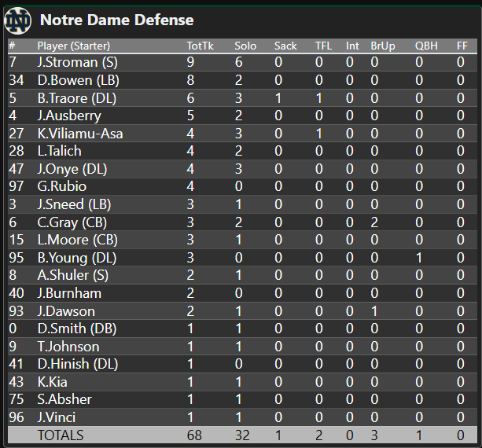
Task: Click the Sack column header
Action: (x=285, y=46)
